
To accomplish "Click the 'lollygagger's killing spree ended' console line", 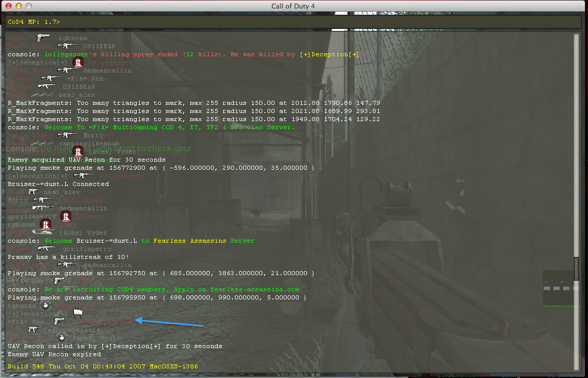I will coord(186,54).
